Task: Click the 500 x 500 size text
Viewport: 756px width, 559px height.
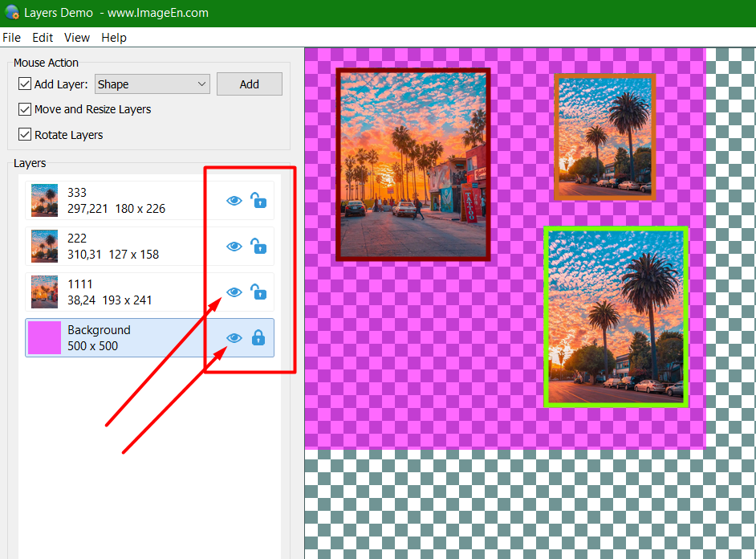Action: [92, 346]
